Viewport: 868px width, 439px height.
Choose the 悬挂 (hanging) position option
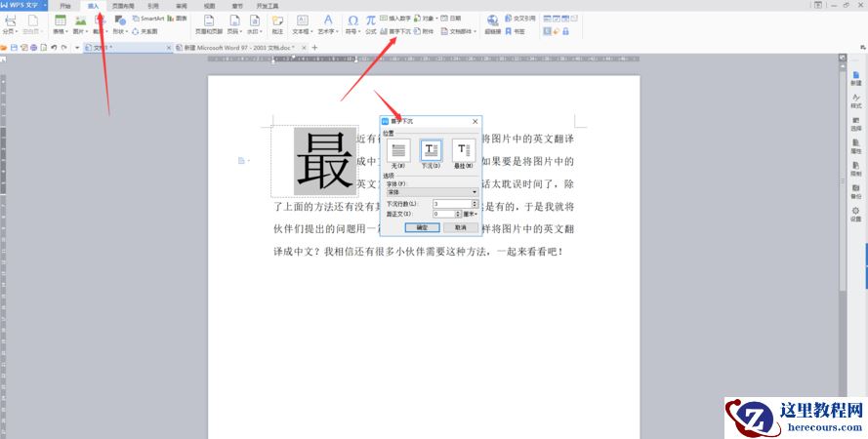pyautogui.click(x=464, y=152)
